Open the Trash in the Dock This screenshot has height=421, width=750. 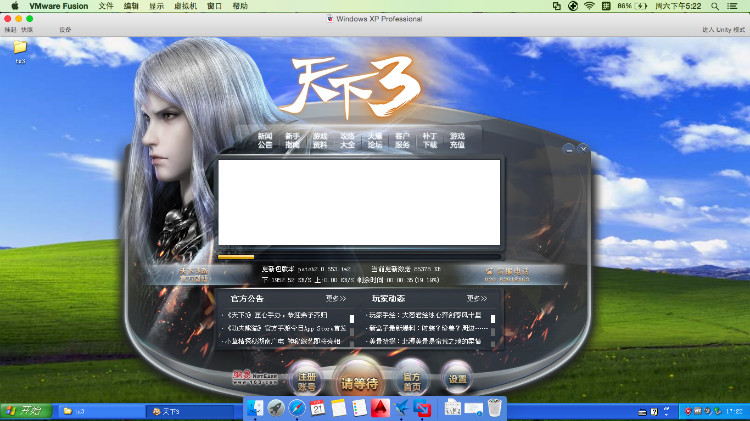click(x=495, y=408)
